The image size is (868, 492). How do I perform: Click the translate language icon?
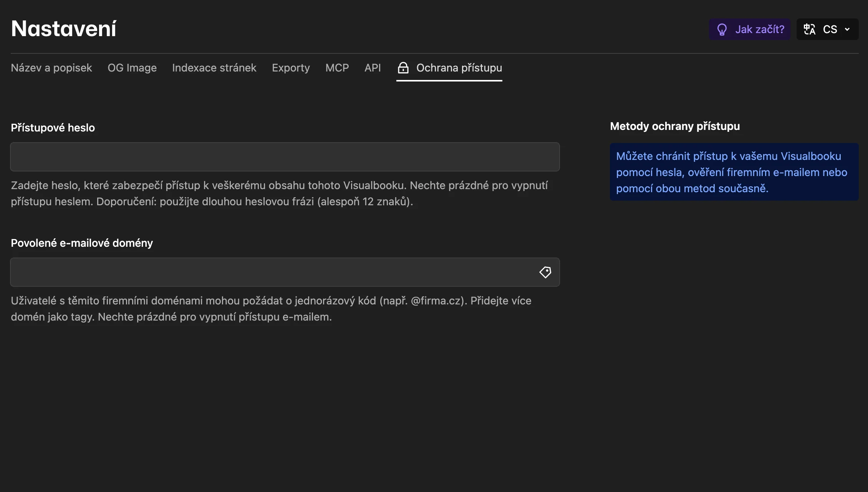point(810,30)
